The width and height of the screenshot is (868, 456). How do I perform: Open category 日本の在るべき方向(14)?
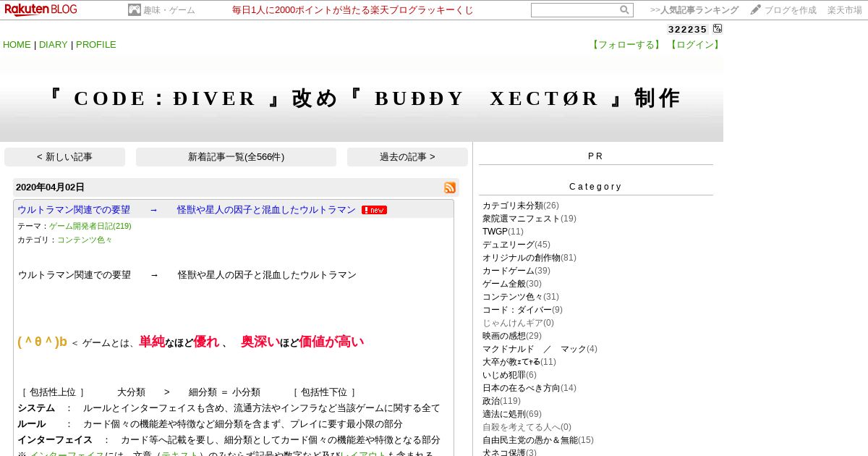[529, 388]
